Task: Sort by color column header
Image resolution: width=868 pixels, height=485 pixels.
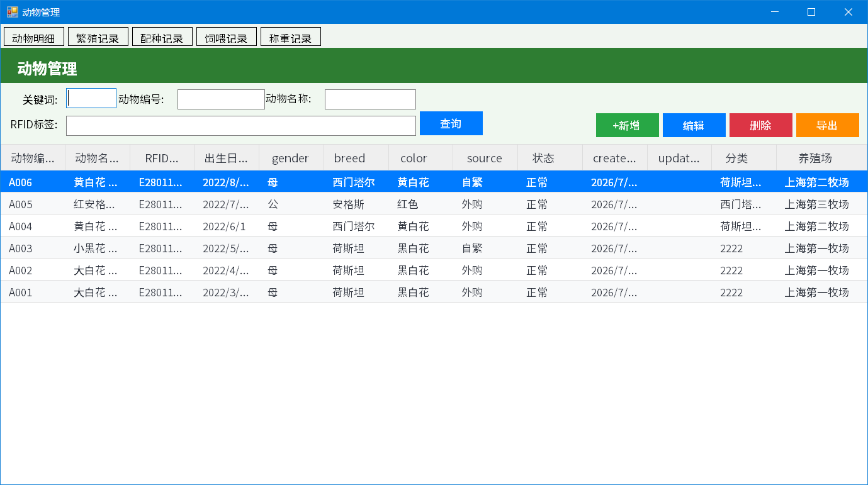Action: pos(420,158)
